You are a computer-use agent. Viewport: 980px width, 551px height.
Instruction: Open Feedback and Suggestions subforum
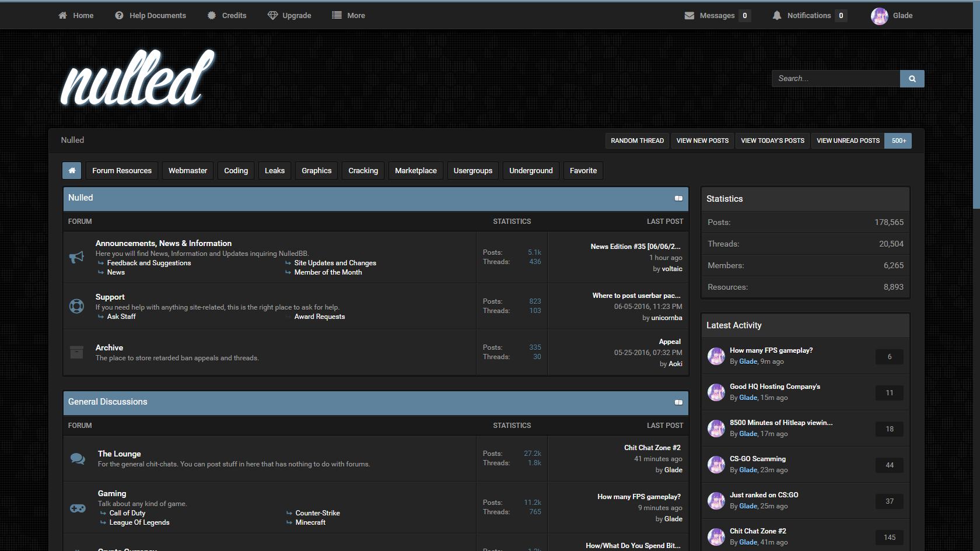point(149,263)
